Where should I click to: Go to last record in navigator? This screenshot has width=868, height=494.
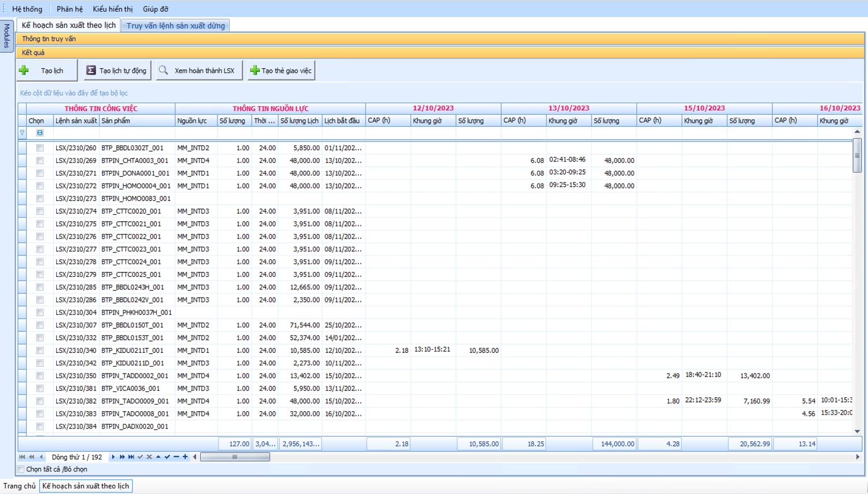pyautogui.click(x=131, y=457)
